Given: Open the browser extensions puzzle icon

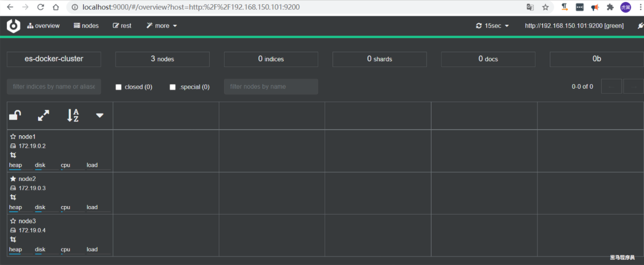Looking at the screenshot, I should pos(610,7).
